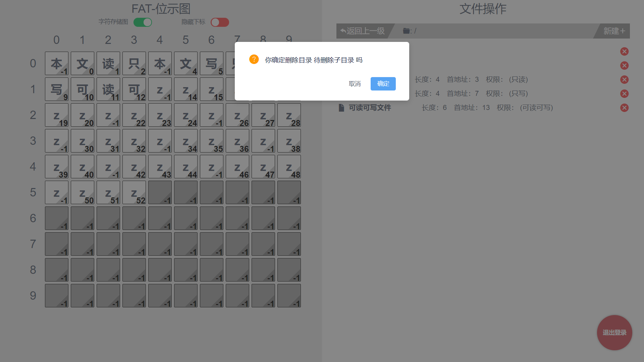This screenshot has width=644, height=362.
Task: Click the orange question mark icon in dialog
Action: click(254, 59)
